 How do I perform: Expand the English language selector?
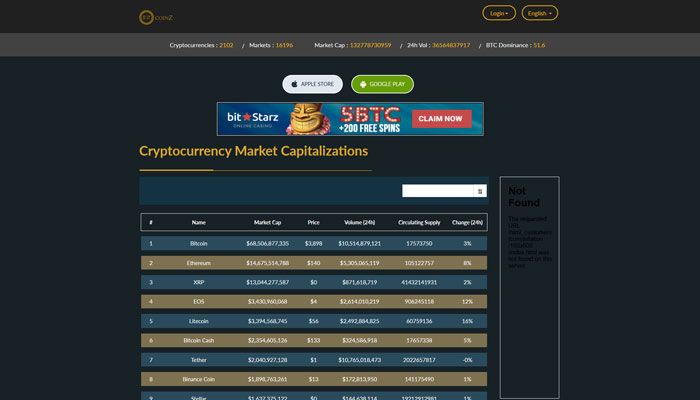pos(539,13)
